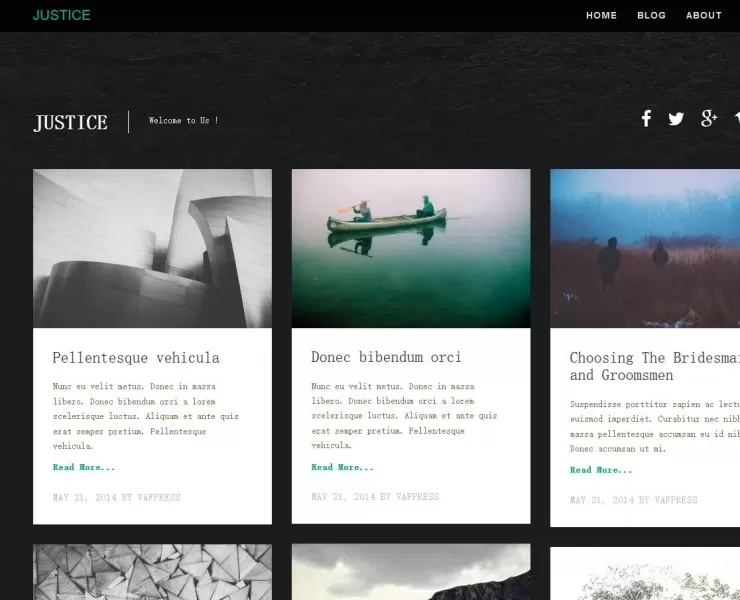Click Read More under Pellentesque vehicula
This screenshot has height=600, width=740.
84,467
